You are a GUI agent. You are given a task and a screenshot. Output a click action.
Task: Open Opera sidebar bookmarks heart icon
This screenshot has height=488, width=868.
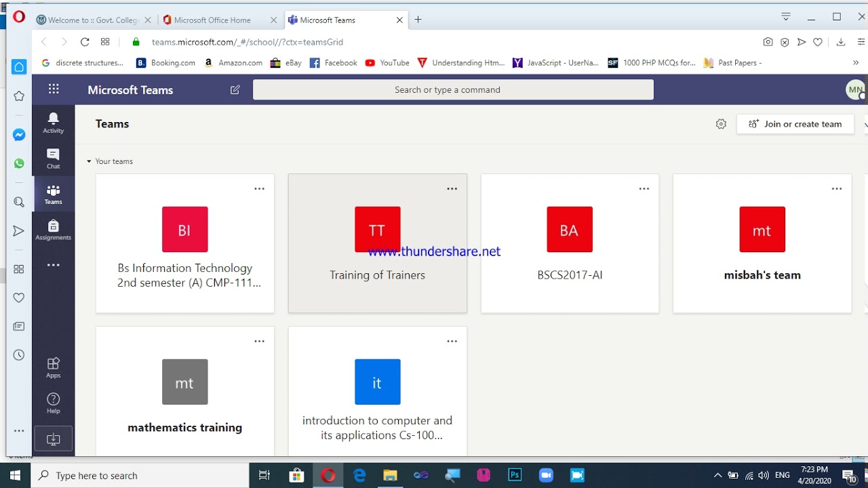pos(19,298)
